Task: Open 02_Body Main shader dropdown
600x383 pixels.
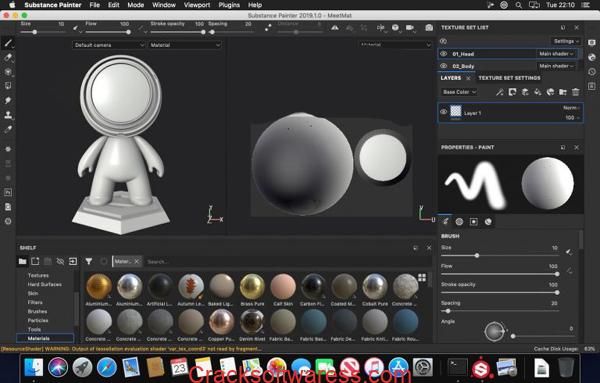Action: point(556,66)
